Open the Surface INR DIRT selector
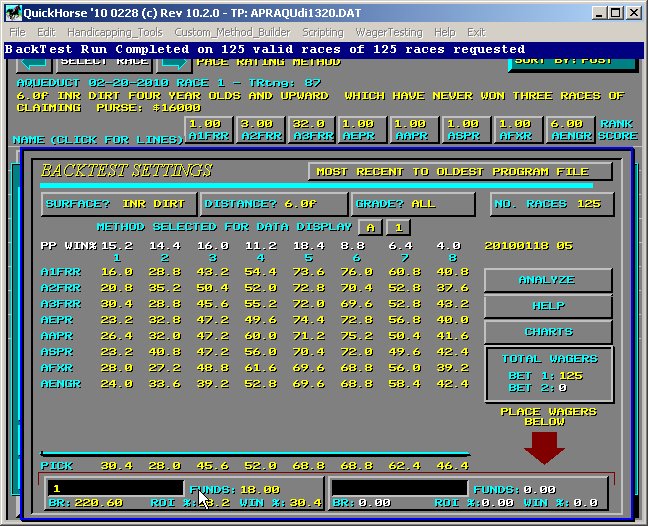 118,204
